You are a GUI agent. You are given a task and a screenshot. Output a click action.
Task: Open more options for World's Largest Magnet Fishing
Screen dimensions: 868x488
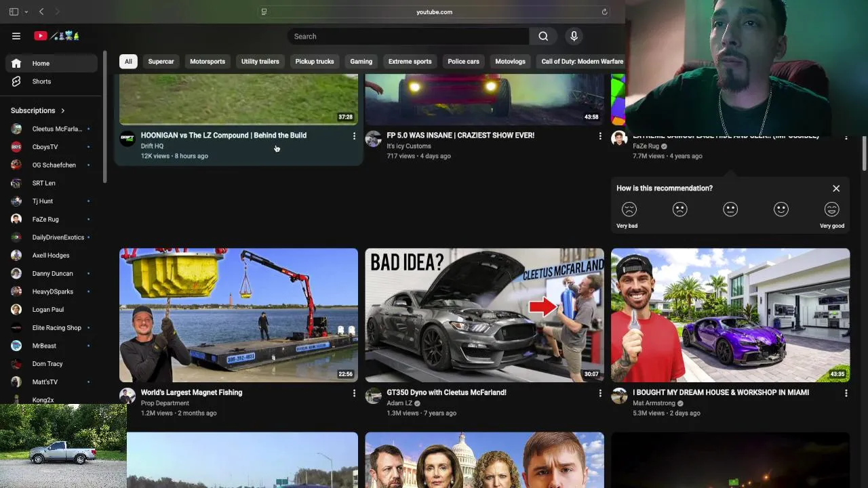click(x=354, y=393)
